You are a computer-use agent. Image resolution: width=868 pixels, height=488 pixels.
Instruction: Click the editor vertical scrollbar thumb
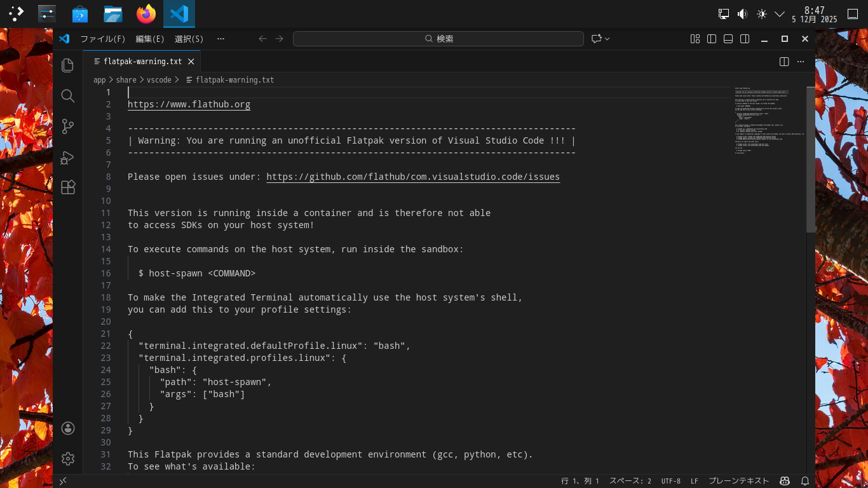click(811, 159)
